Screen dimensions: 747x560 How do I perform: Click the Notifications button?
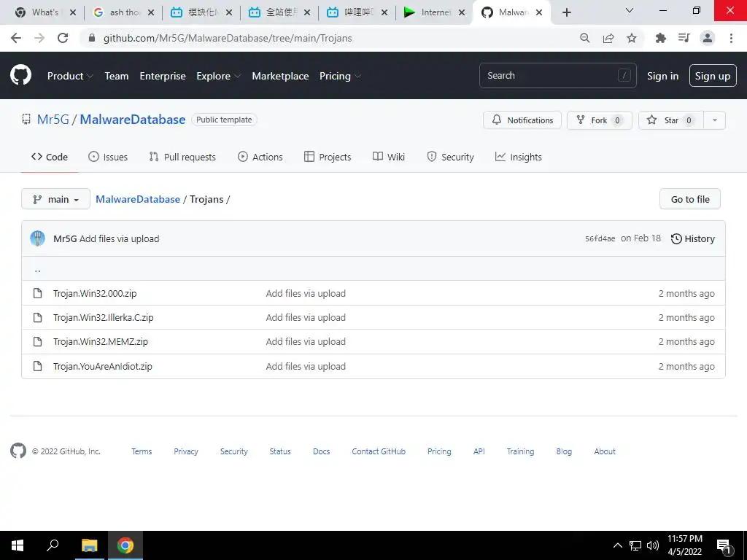(x=522, y=120)
